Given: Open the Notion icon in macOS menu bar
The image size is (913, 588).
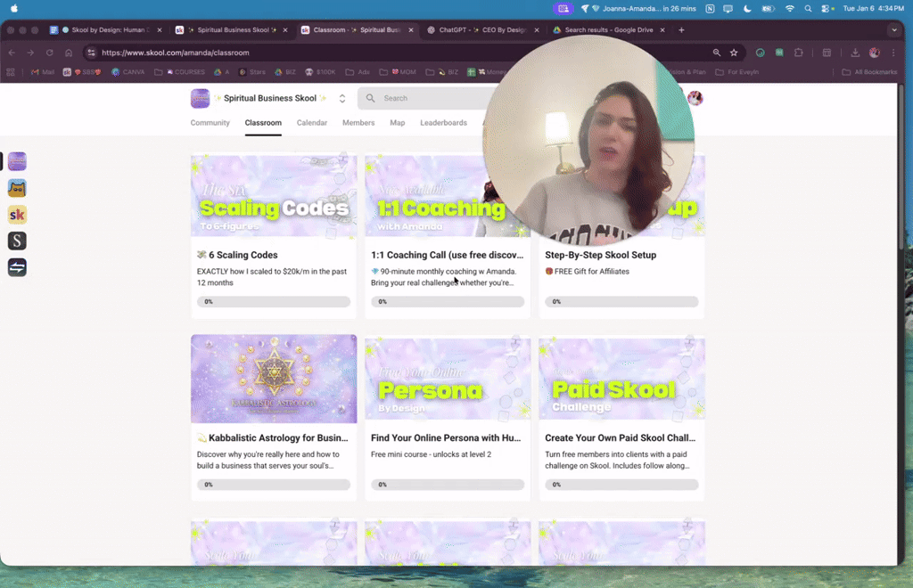Looking at the screenshot, I should tap(710, 9).
